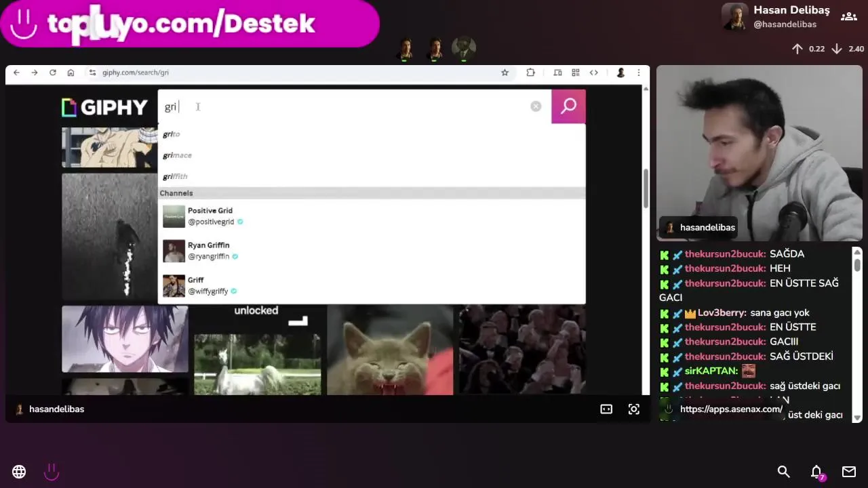Clear the GIPHY search field

pos(536,106)
